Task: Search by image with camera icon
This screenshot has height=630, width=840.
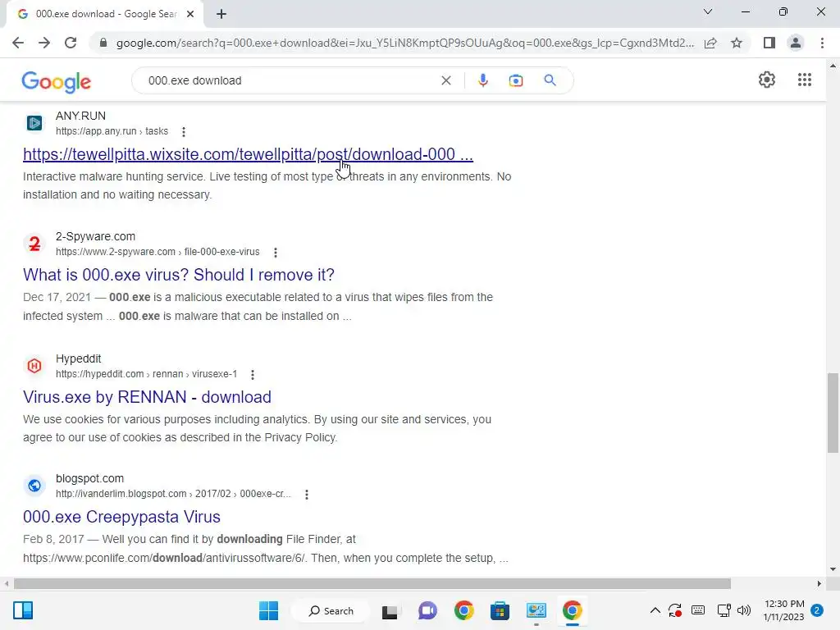Action: click(515, 80)
